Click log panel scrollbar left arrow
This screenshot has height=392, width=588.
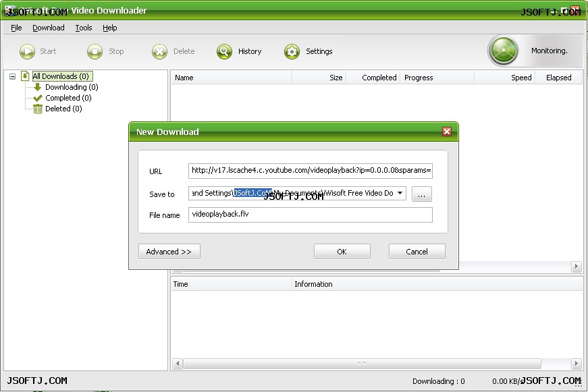click(178, 364)
